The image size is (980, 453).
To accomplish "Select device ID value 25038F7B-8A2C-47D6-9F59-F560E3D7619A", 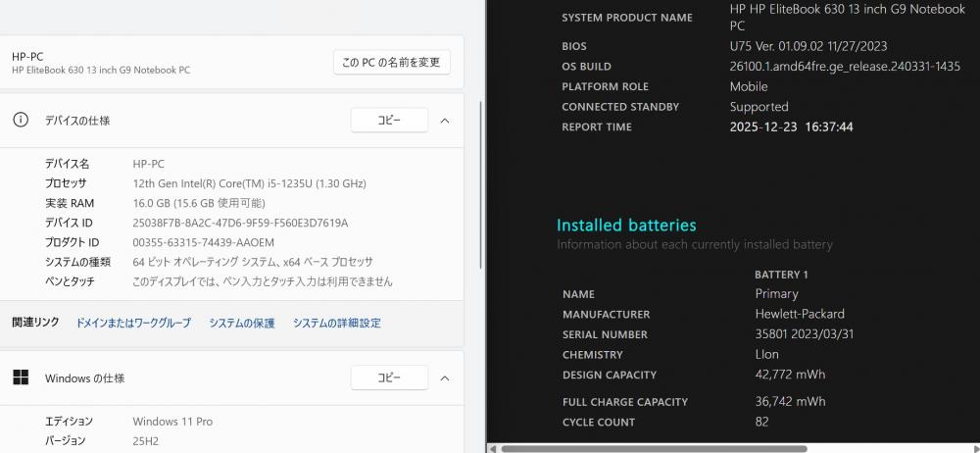I will pyautogui.click(x=241, y=223).
